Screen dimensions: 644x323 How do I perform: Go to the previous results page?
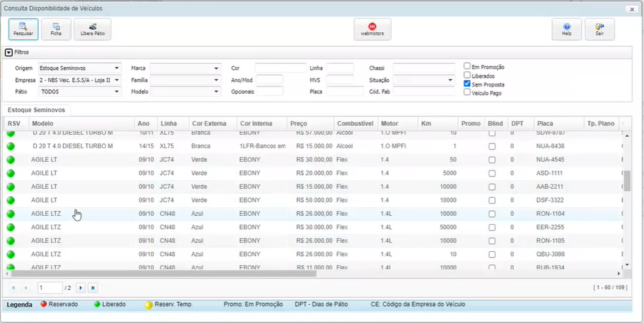(x=26, y=288)
